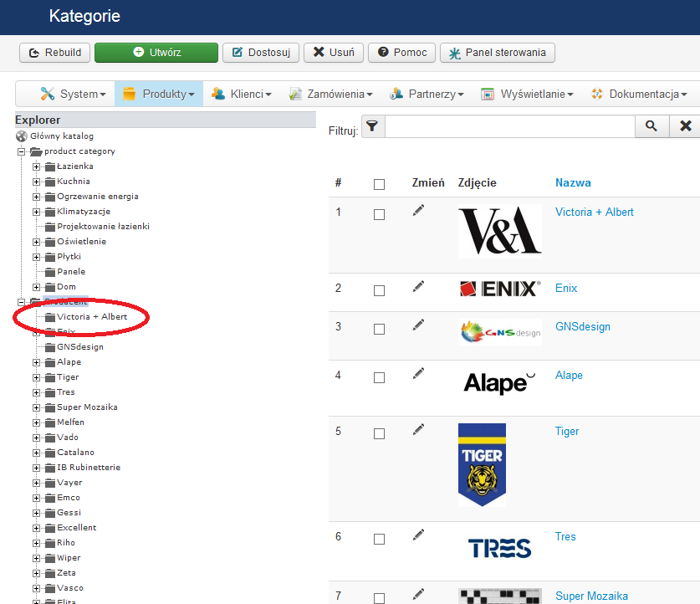The image size is (700, 604).
Task: Open the Wyświetlanie menu
Action: 527,94
